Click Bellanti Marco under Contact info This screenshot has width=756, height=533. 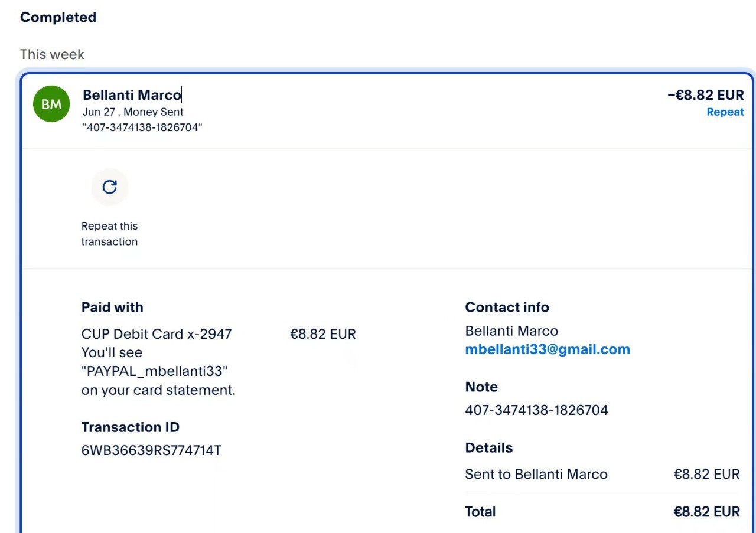click(511, 331)
